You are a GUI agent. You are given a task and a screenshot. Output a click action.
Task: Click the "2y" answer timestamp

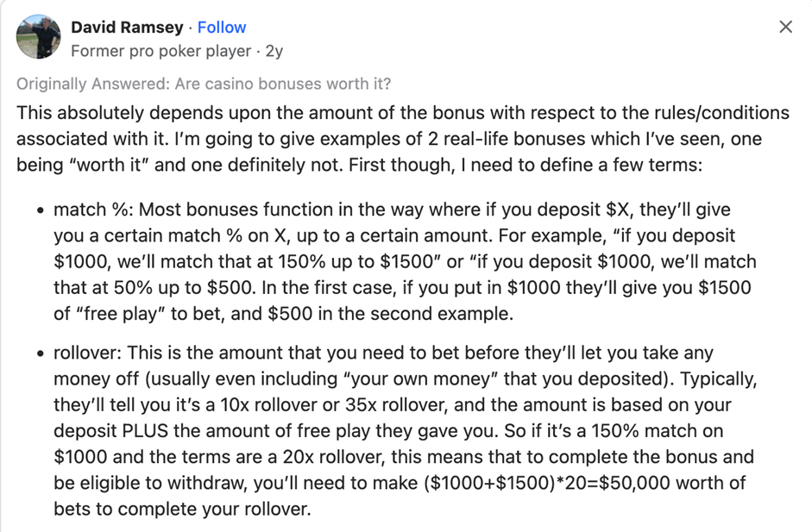coord(274,51)
